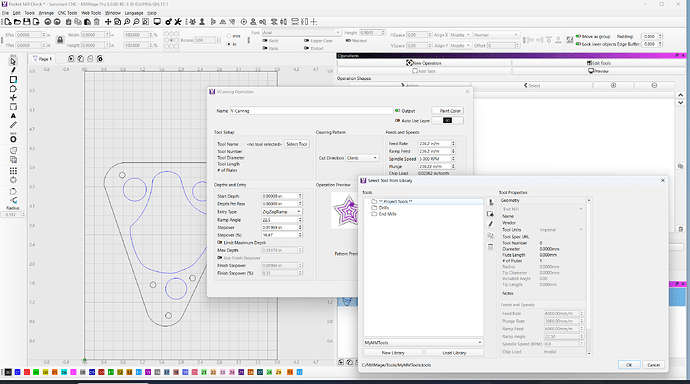Click the add new tool icon in library dialog
The image size is (690, 384).
pyautogui.click(x=491, y=202)
